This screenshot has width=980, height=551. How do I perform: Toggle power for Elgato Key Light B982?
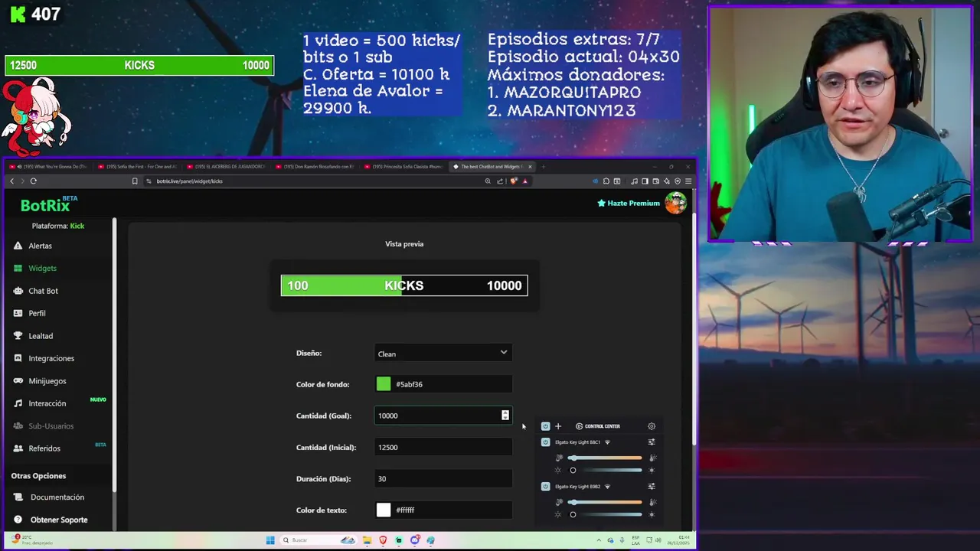[x=545, y=487]
